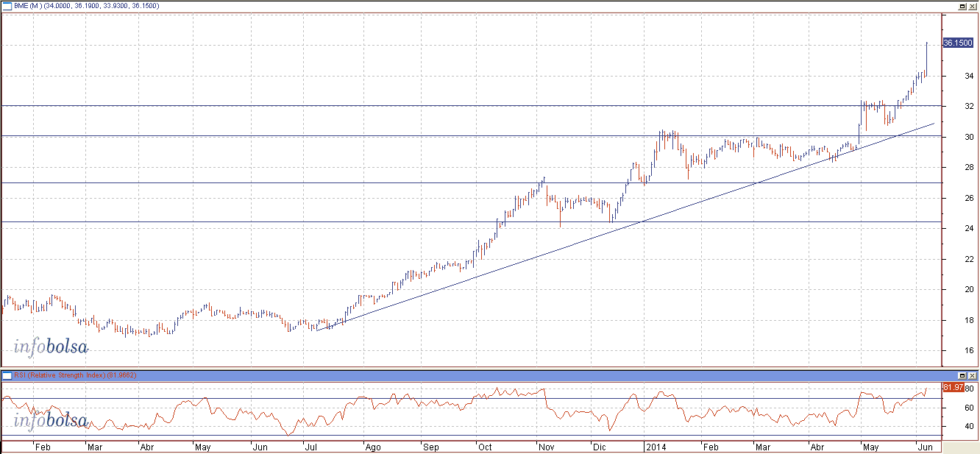Viewport: 980px width, 454px height.
Task: Click the Ago month label on time axis
Action: pos(372,447)
